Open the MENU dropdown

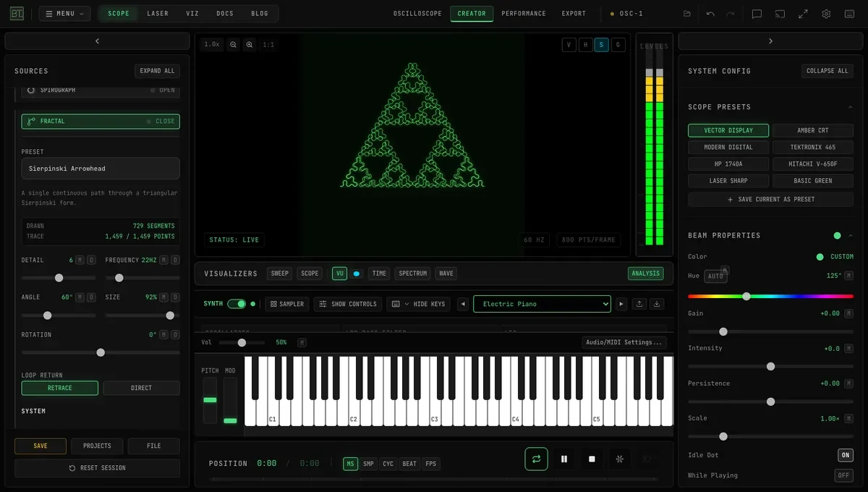[x=64, y=14]
